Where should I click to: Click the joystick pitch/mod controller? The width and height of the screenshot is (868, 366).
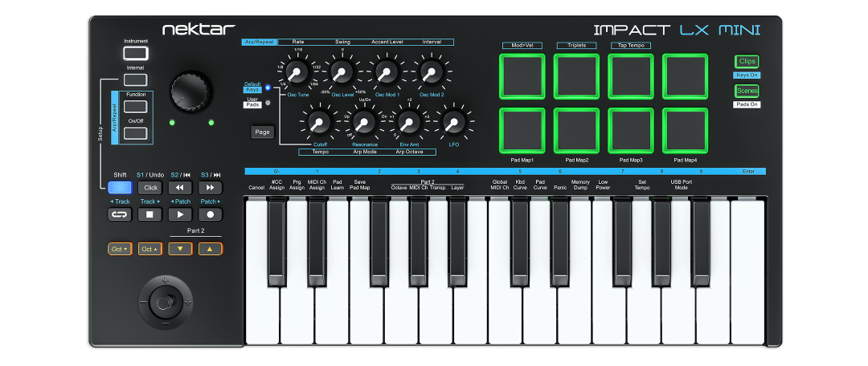[165, 303]
